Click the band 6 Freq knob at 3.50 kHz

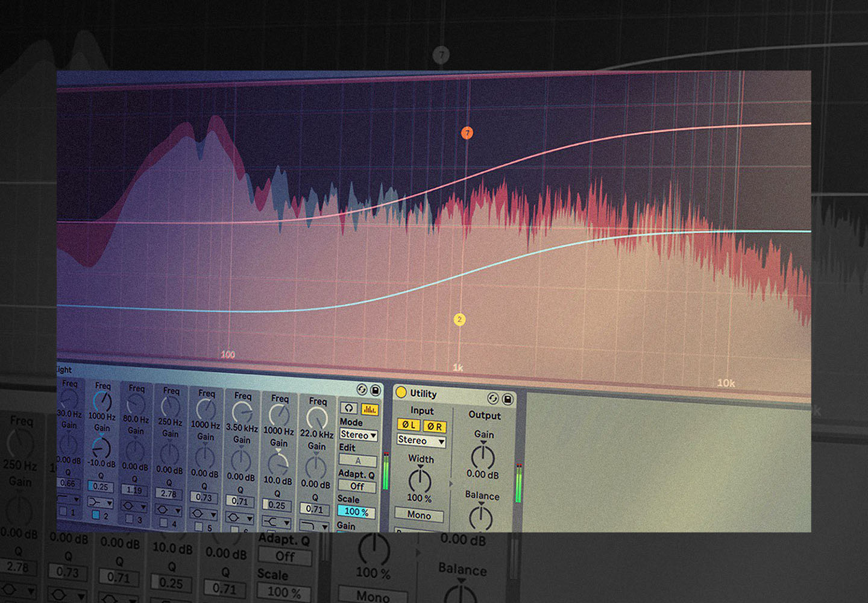point(242,411)
